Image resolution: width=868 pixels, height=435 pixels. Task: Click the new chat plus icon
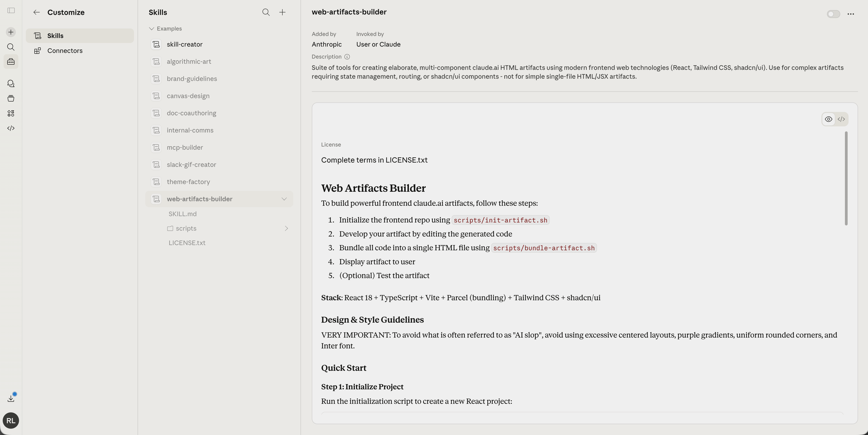[11, 32]
